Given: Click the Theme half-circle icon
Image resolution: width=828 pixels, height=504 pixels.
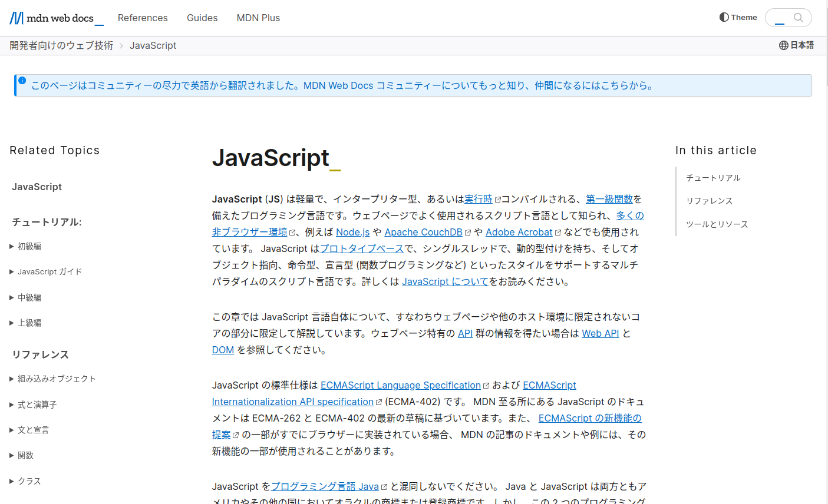Looking at the screenshot, I should (724, 17).
